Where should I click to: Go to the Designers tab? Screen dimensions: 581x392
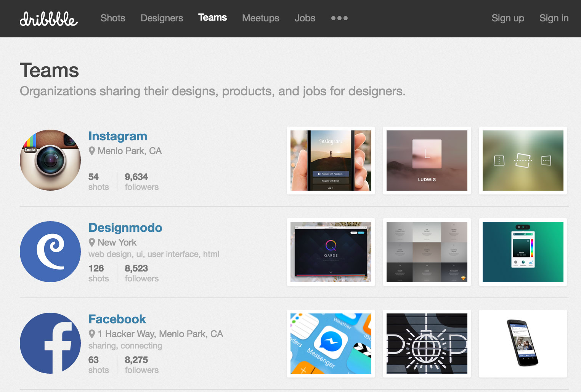pyautogui.click(x=162, y=18)
